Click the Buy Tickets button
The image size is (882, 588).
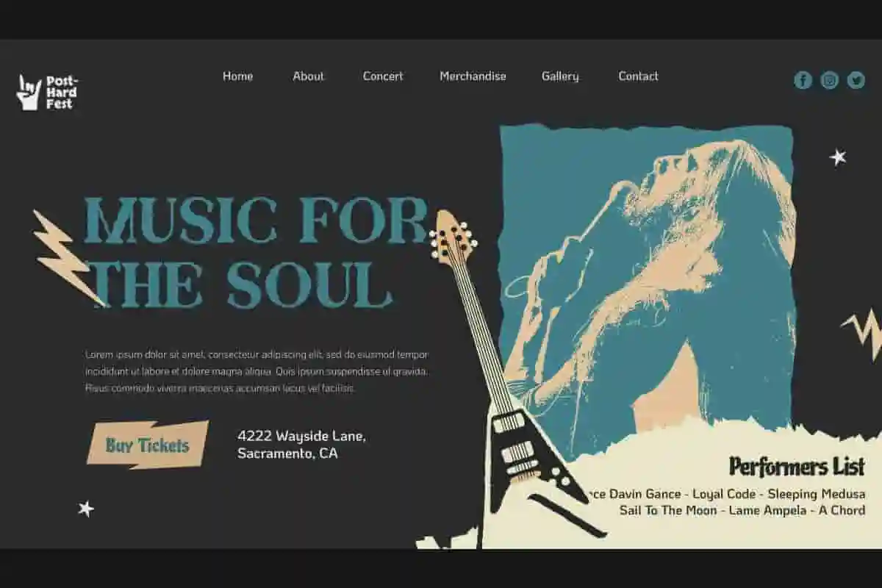148,445
